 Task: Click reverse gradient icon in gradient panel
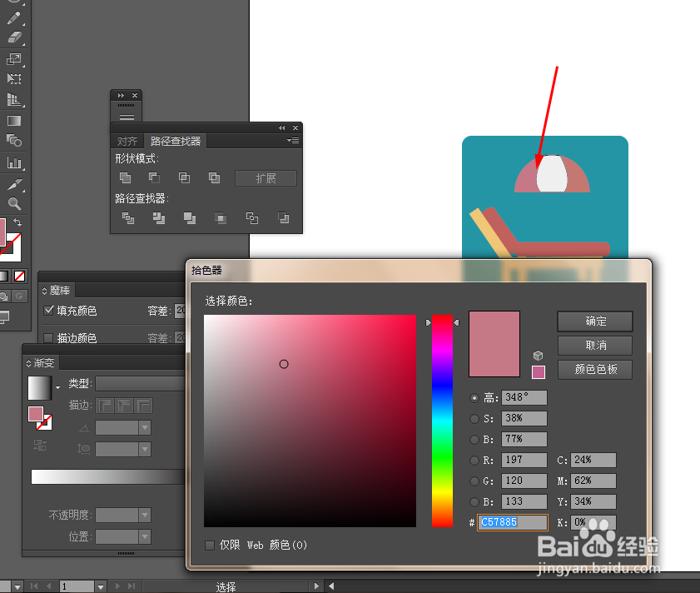(40, 445)
